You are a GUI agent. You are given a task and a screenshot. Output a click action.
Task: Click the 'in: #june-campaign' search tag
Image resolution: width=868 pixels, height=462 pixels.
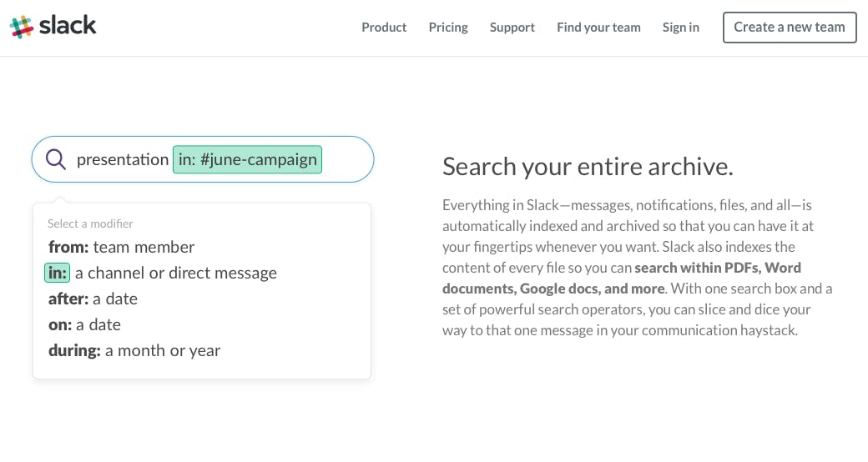coord(247,159)
